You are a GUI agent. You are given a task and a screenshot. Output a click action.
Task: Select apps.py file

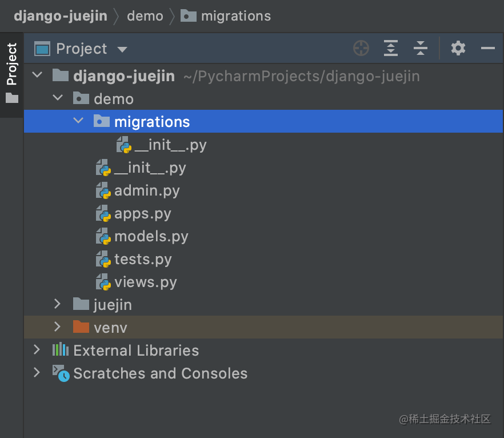pyautogui.click(x=263, y=213)
